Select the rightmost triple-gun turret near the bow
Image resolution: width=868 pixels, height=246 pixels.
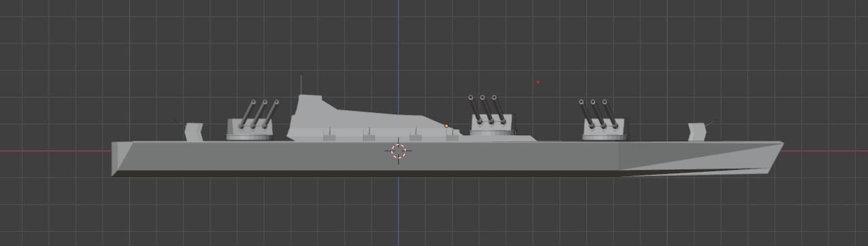[603, 120]
